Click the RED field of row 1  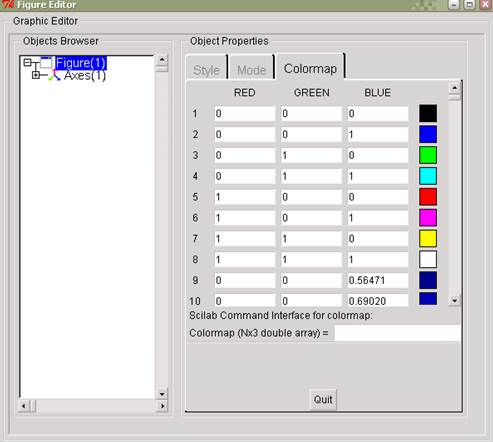tap(245, 114)
